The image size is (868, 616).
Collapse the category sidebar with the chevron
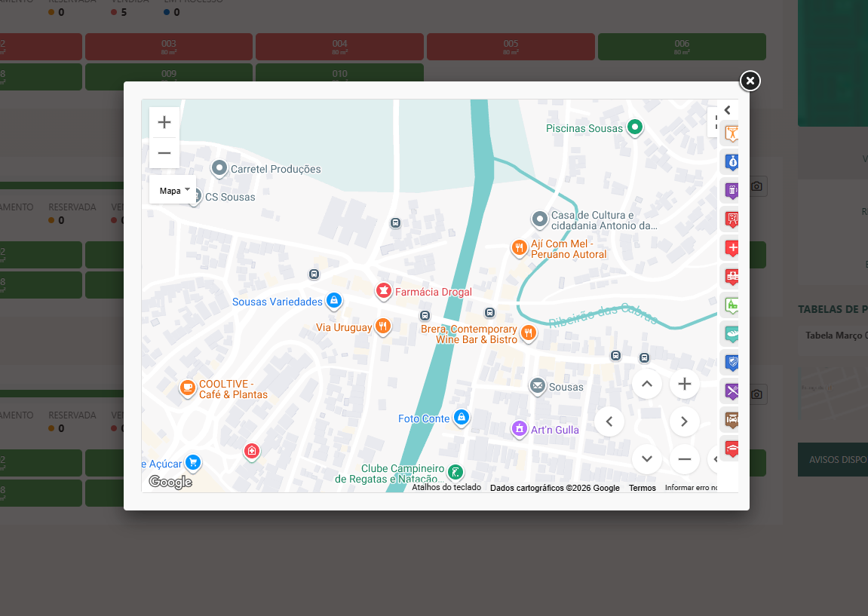click(x=728, y=110)
